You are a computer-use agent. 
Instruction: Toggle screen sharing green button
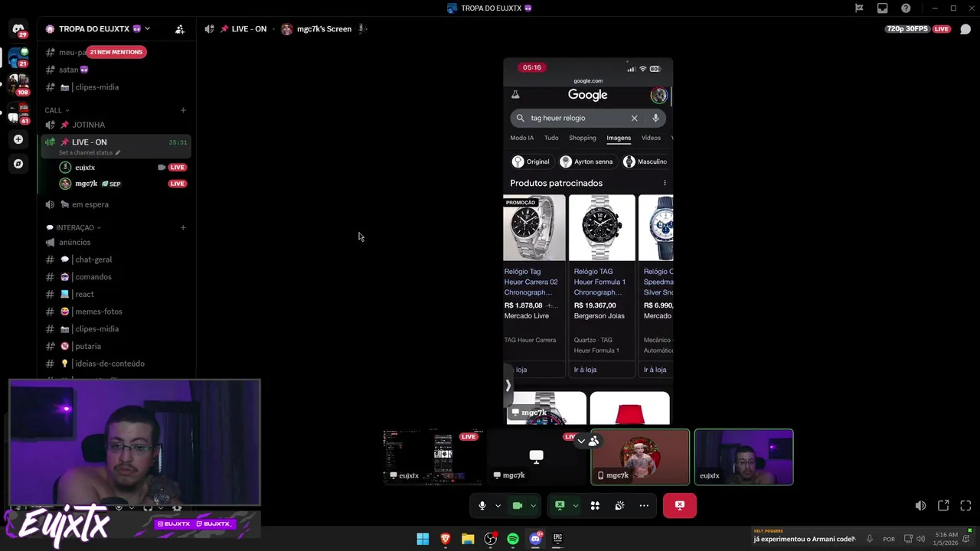560,505
